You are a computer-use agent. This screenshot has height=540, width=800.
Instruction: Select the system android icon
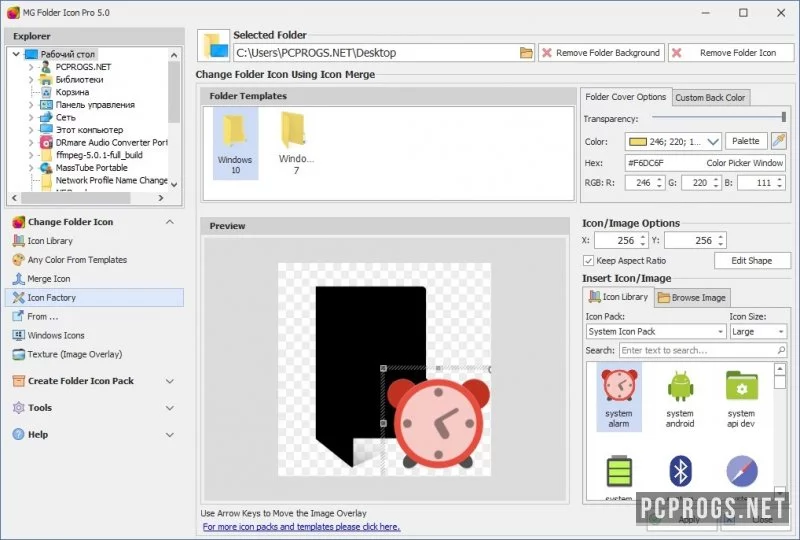pos(680,398)
